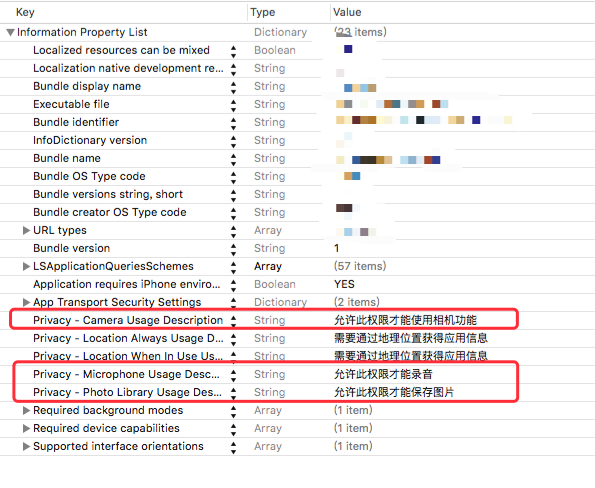Image resolution: width=595 pixels, height=488 pixels.
Task: Select Privacy - Location Always Usage row
Action: 298,338
